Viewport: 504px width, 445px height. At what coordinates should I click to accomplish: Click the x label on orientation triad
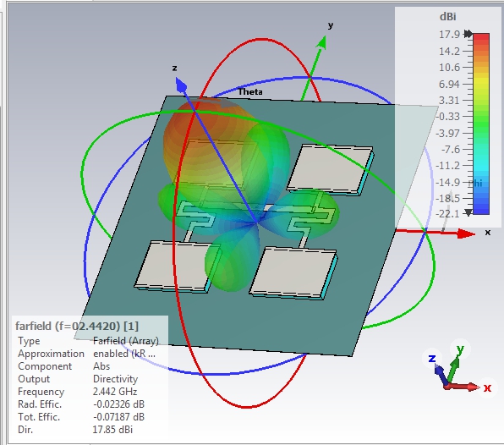[488, 388]
